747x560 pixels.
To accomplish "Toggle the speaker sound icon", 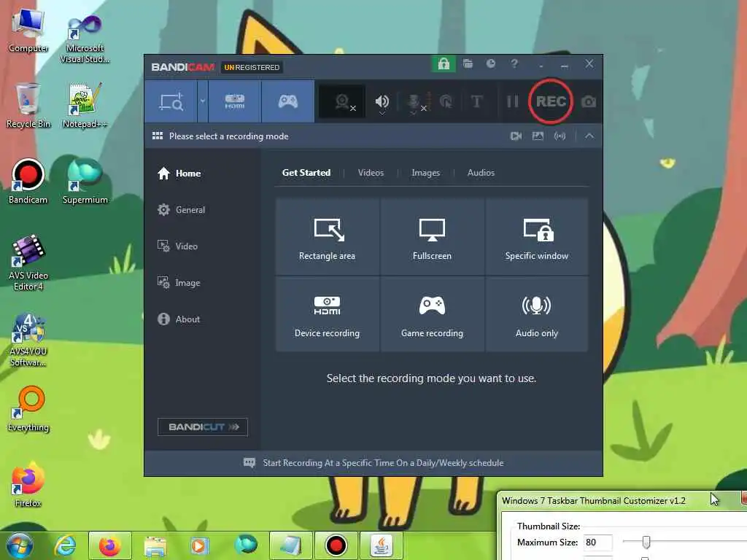I will tap(382, 102).
